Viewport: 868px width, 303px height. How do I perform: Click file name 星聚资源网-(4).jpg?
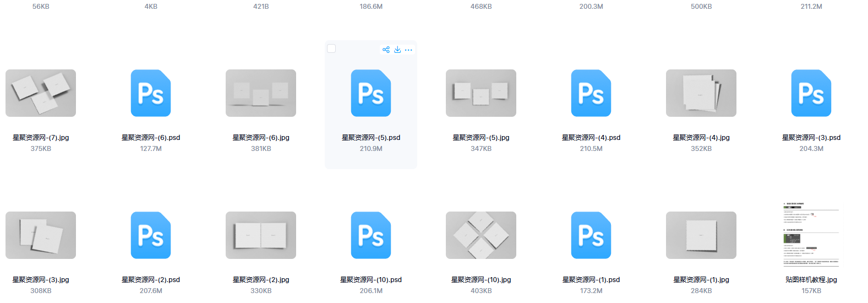point(701,138)
